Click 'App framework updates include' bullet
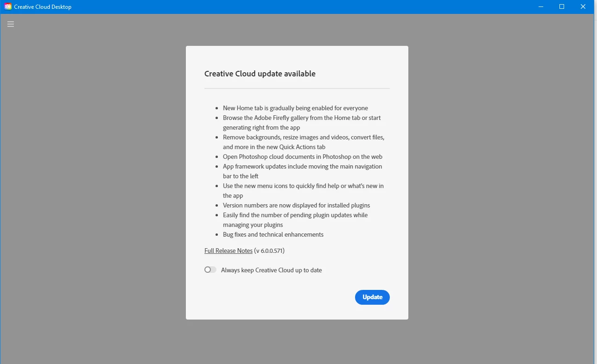597x364 pixels. tap(302, 171)
